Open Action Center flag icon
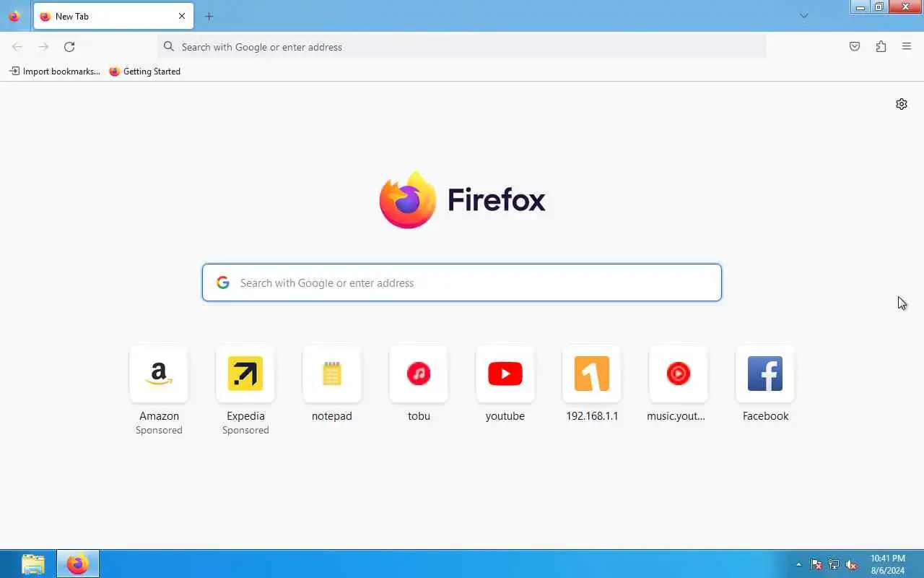The width and height of the screenshot is (924, 578). [816, 564]
